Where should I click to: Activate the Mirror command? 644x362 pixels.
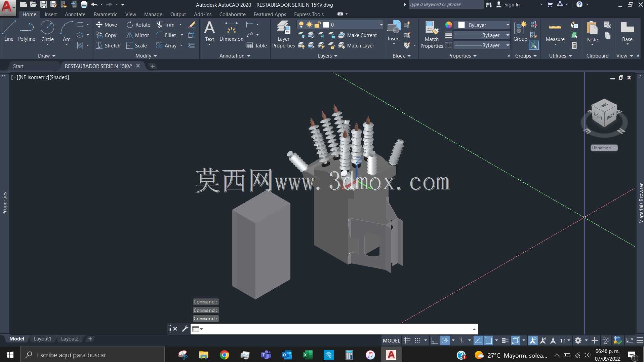tap(138, 35)
